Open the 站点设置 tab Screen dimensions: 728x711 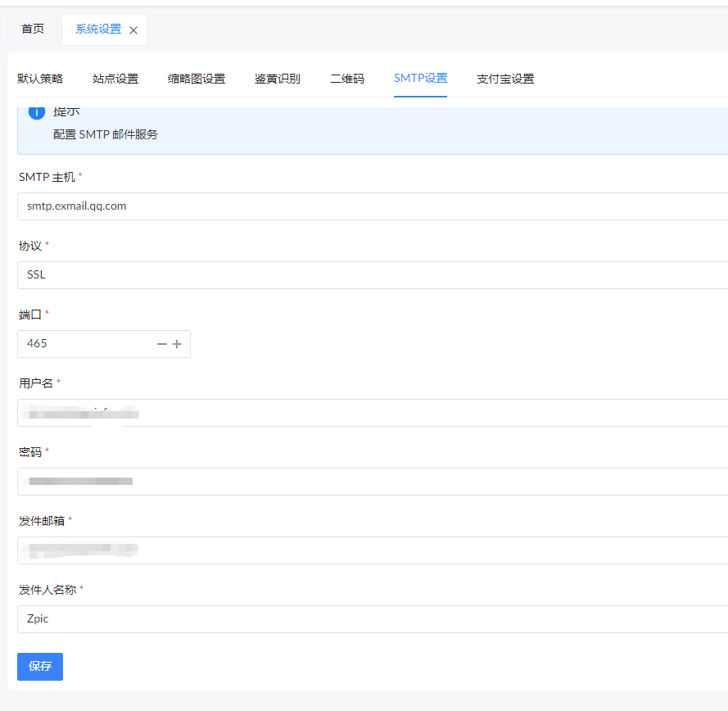coord(115,79)
